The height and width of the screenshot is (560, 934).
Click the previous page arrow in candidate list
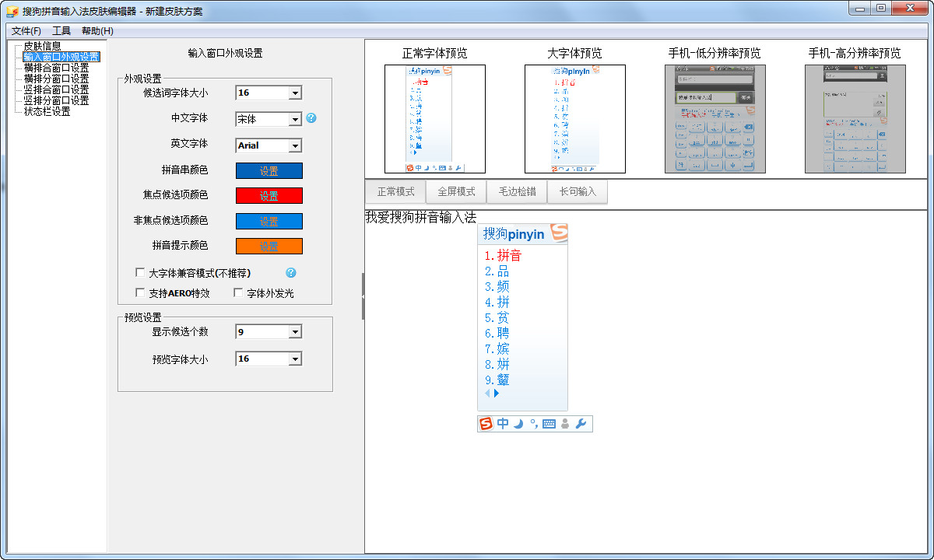488,394
